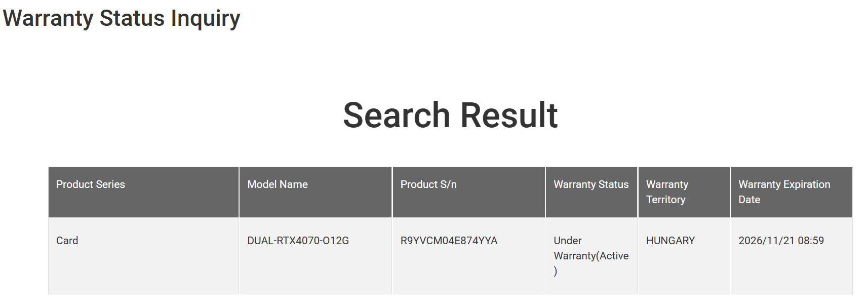This screenshot has width=868, height=307.
Task: Click Warranty Expiration text in the table header
Action: click(784, 184)
